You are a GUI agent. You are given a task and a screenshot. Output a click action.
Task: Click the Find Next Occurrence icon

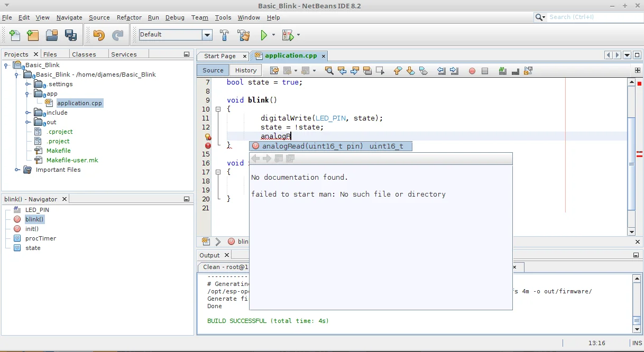(354, 70)
